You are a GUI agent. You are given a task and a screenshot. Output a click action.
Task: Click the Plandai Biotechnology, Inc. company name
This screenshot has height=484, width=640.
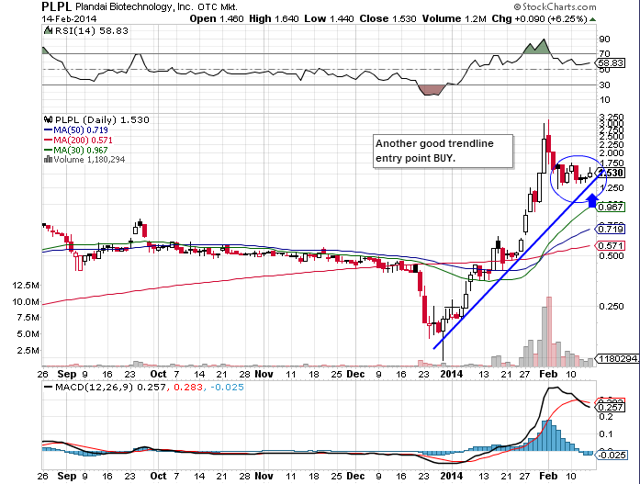[x=135, y=7]
